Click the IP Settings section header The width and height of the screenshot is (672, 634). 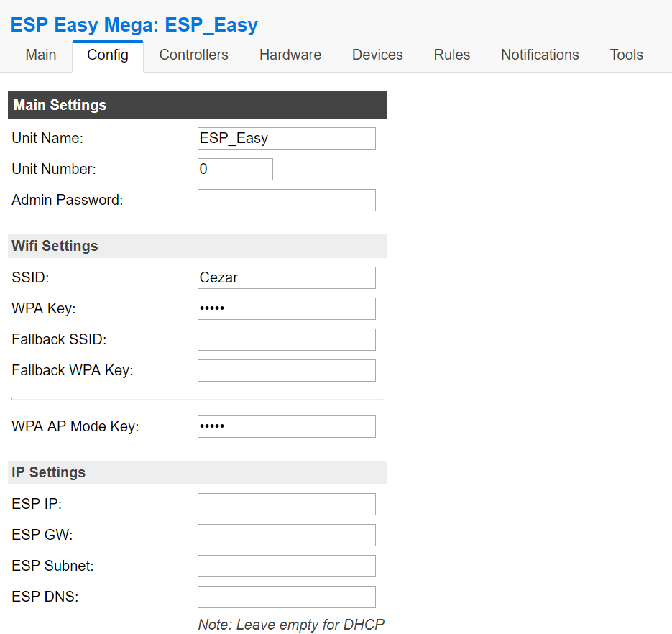(198, 472)
